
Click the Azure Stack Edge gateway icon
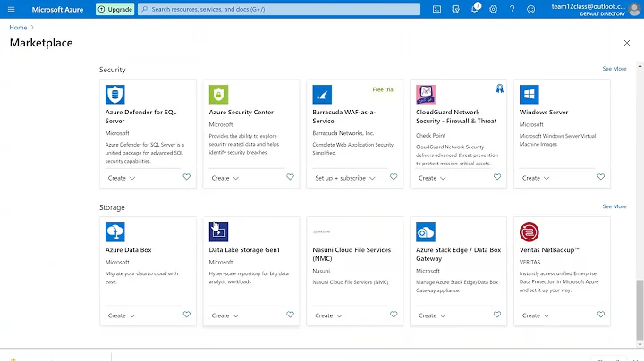(426, 232)
